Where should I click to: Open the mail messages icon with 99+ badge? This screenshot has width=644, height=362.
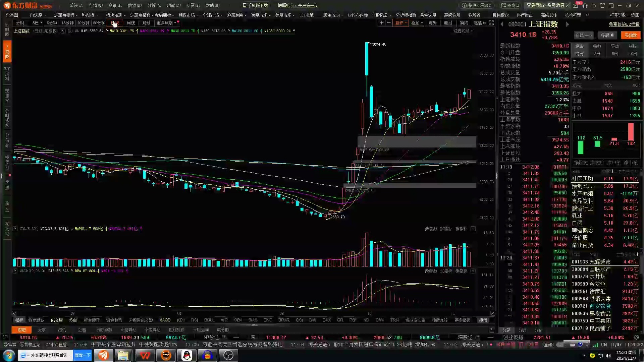[576, 5]
